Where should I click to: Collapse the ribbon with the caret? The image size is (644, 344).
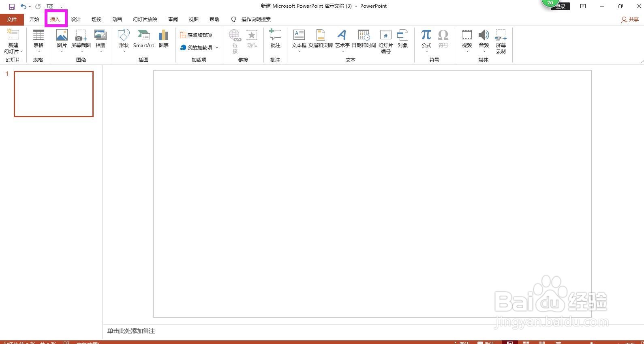[x=642, y=61]
